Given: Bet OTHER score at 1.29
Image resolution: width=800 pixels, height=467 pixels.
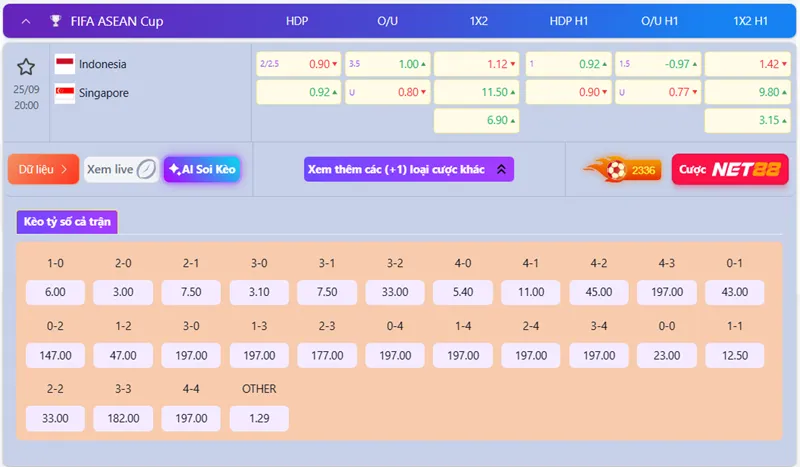Looking at the screenshot, I should coord(259,419).
